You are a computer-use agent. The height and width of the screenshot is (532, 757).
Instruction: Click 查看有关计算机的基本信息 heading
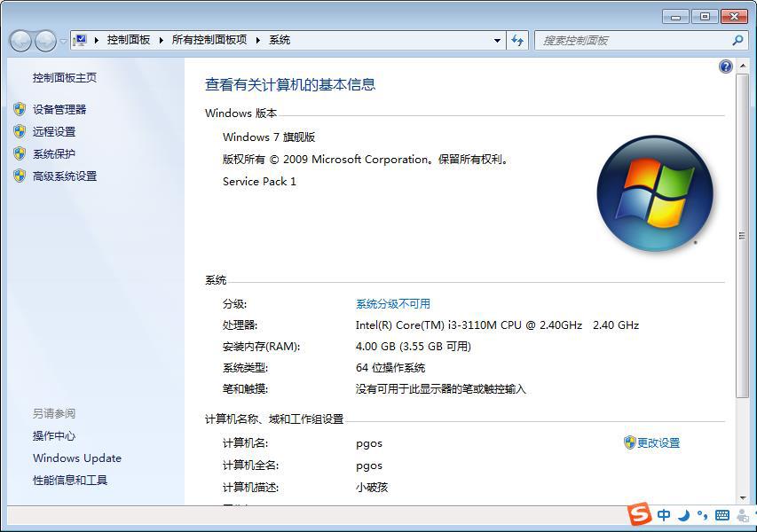290,85
